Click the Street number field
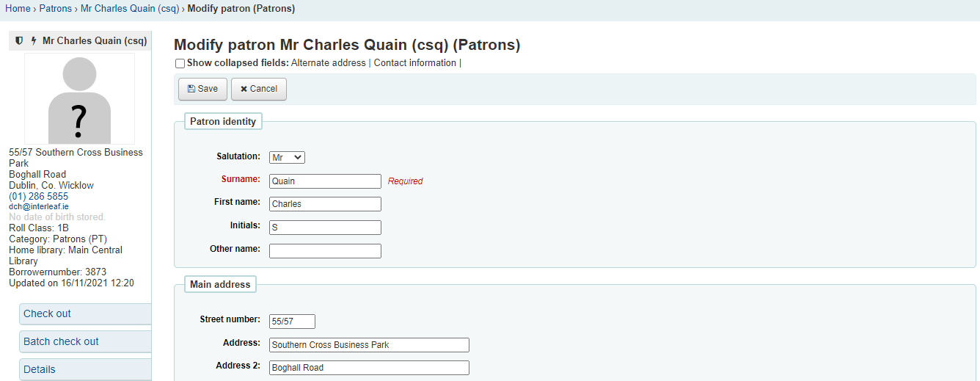The image size is (980, 381). [292, 322]
